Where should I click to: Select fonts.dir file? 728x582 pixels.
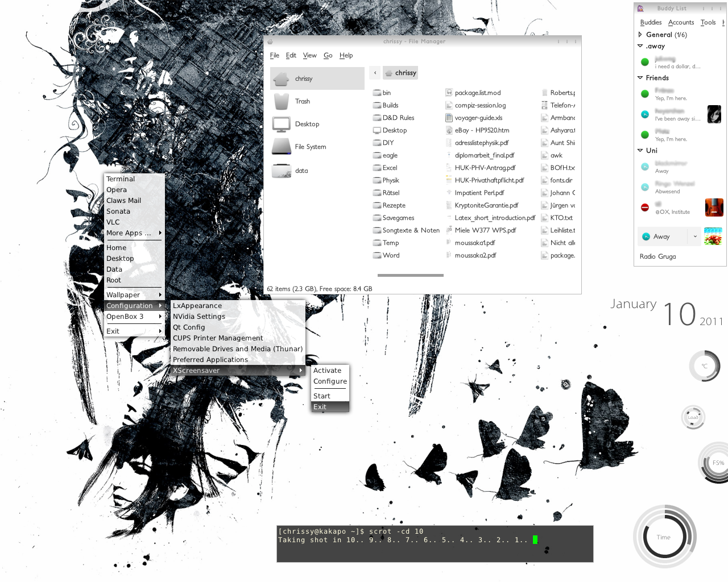557,180
